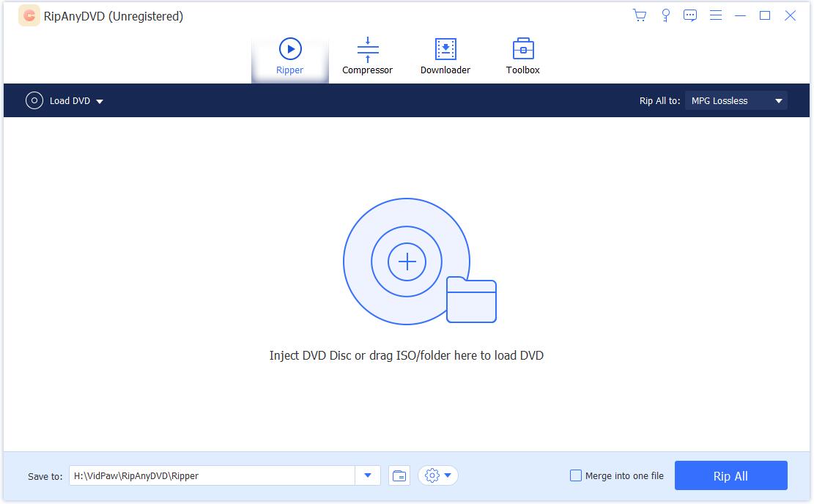Image resolution: width=814 pixels, height=504 pixels.
Task: Open the feedback chat icon
Action: point(690,15)
